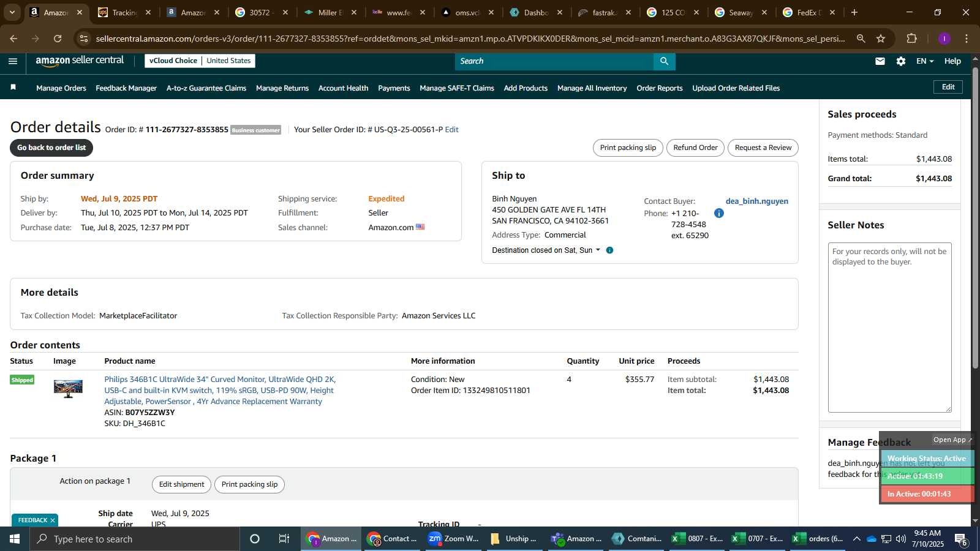Open Manage SAFE-T Claims

[x=457, y=88]
